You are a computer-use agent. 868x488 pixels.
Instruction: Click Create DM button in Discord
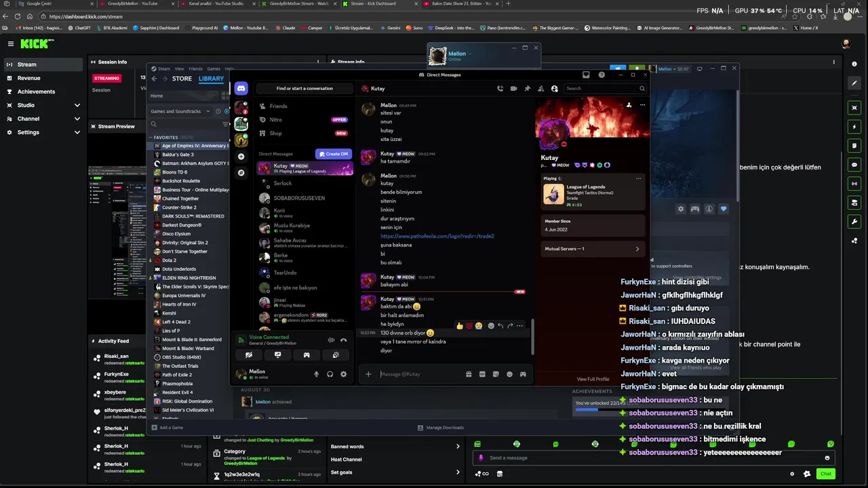pos(334,154)
